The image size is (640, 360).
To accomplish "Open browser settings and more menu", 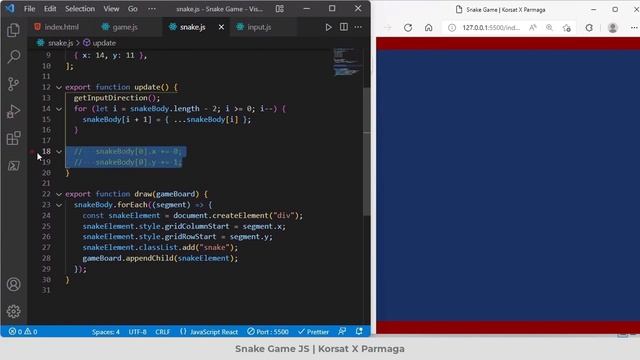I will tap(634, 28).
